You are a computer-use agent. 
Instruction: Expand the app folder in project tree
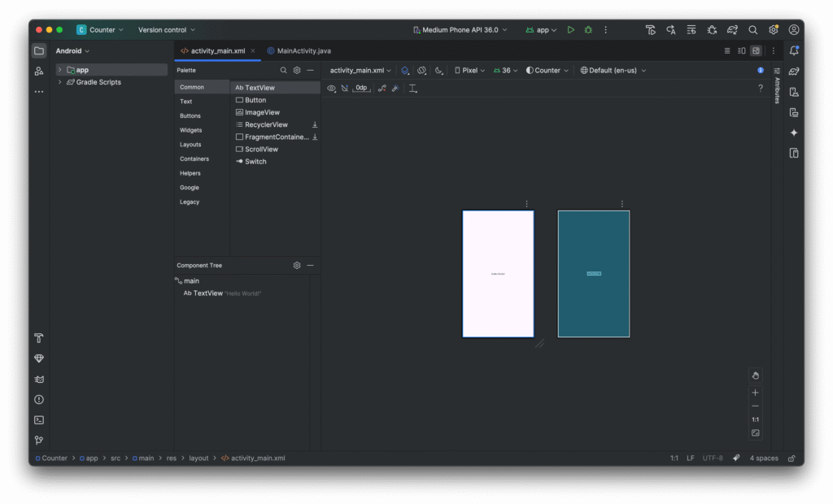click(59, 70)
